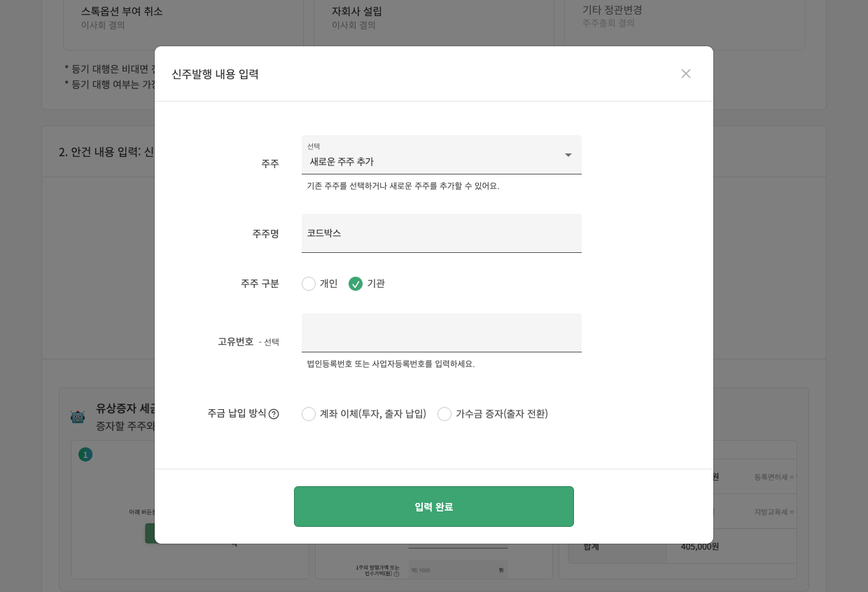The height and width of the screenshot is (592, 868).
Task: Close the 신주발행 내용 입력 dialog
Action: tap(686, 74)
